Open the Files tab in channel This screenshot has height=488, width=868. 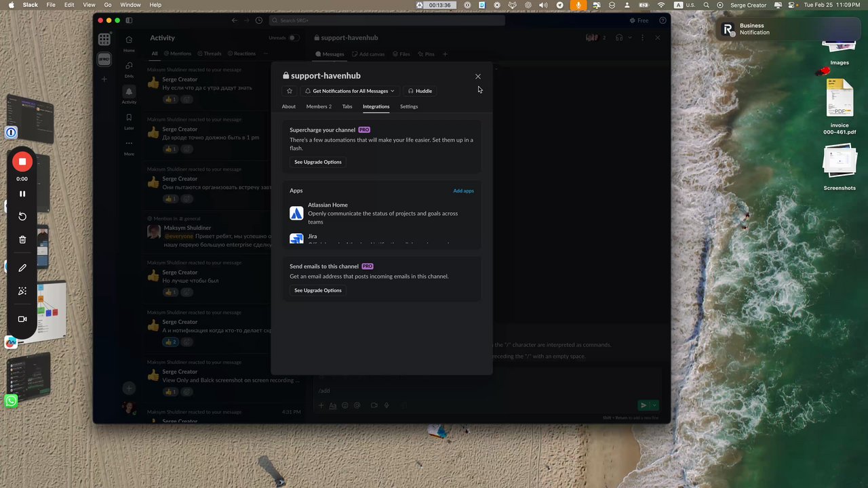click(401, 54)
